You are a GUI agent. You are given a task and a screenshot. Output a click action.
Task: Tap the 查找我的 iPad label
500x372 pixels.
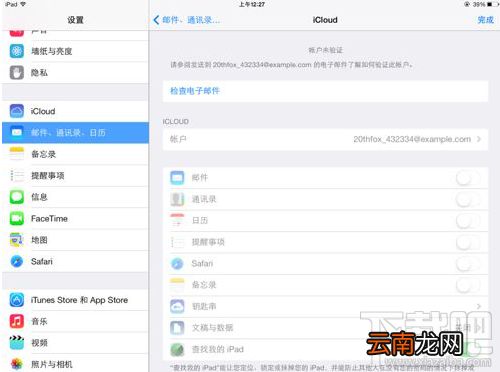point(218,349)
